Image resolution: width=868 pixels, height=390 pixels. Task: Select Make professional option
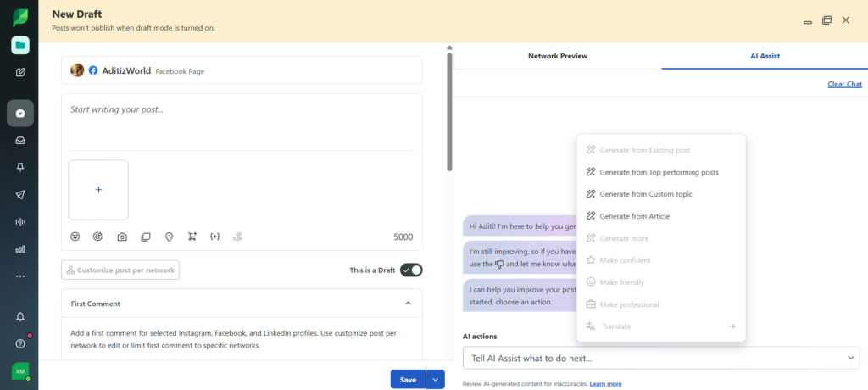click(x=661, y=304)
